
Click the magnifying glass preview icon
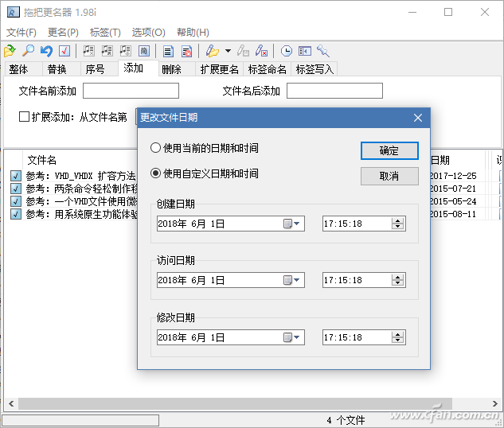29,51
